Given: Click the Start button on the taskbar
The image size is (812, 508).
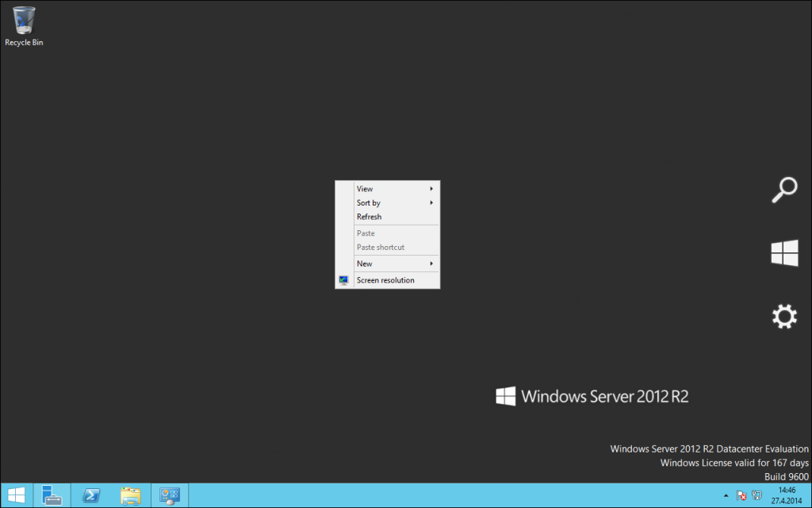Looking at the screenshot, I should 16,495.
